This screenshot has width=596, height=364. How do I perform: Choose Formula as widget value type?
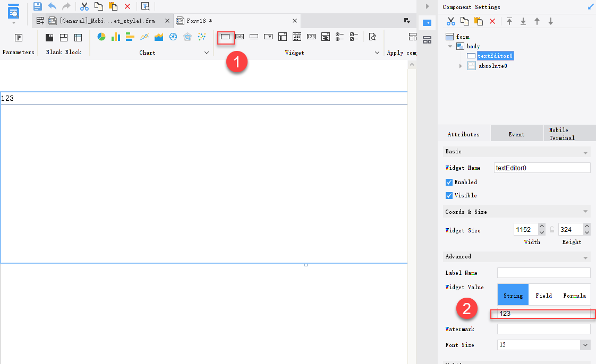tap(575, 296)
